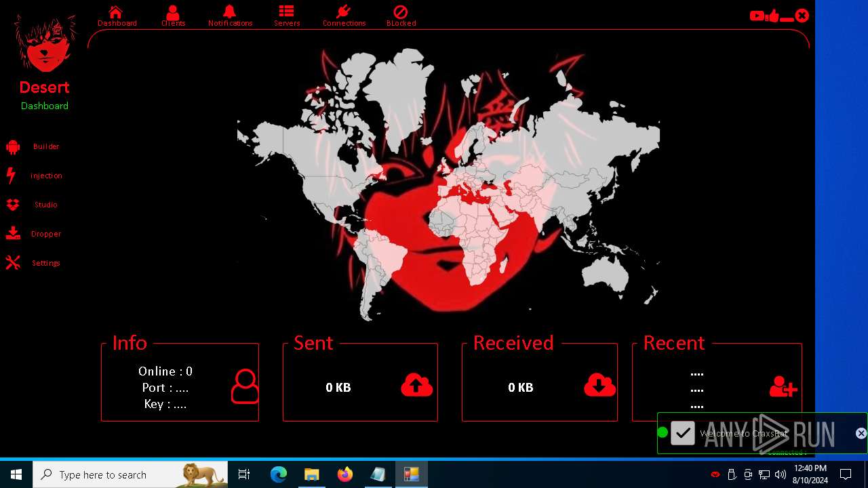Viewport: 868px width, 488px height.
Task: Click the green status dot on the notification
Action: tap(663, 432)
